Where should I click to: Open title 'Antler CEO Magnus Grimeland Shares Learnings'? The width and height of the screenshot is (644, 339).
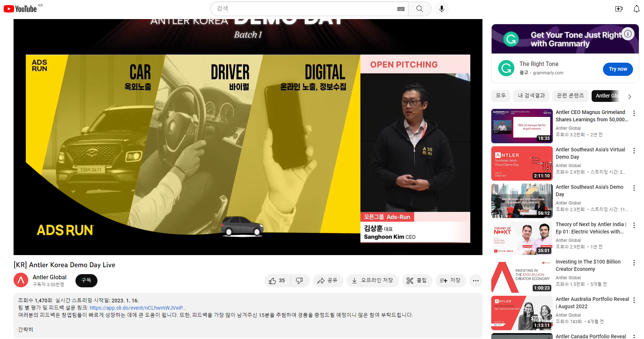(592, 116)
